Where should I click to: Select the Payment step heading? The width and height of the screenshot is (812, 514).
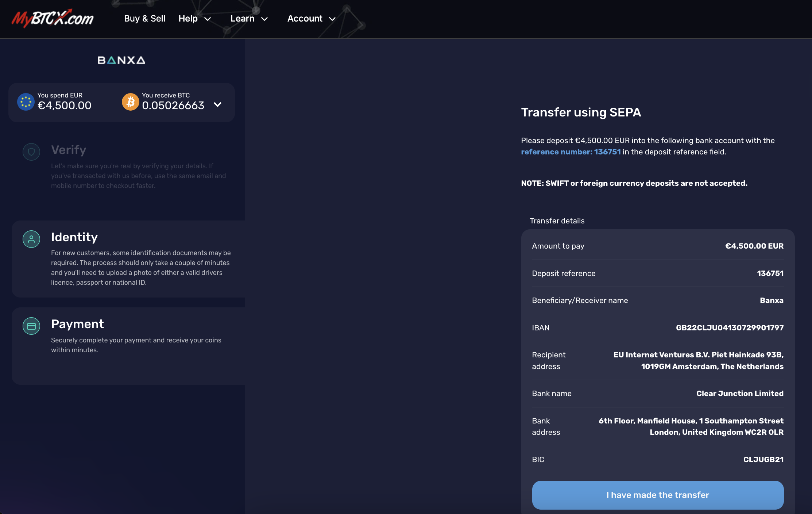(77, 324)
